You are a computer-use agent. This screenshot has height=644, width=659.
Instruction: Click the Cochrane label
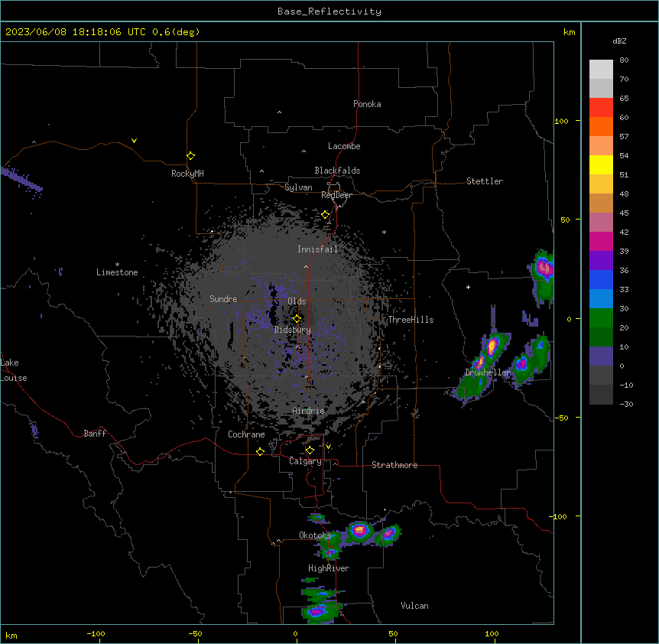coord(246,434)
